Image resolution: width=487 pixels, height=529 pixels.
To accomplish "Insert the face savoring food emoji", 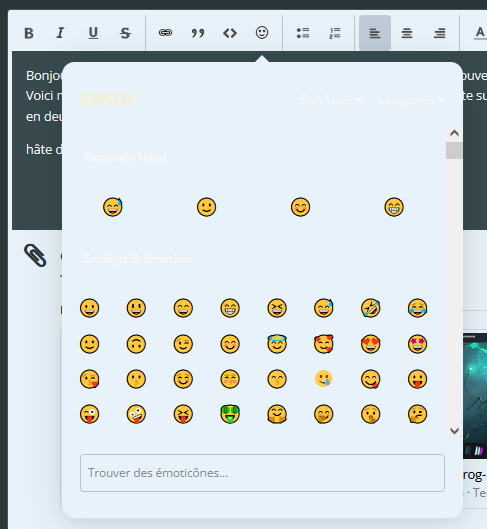I will (371, 379).
